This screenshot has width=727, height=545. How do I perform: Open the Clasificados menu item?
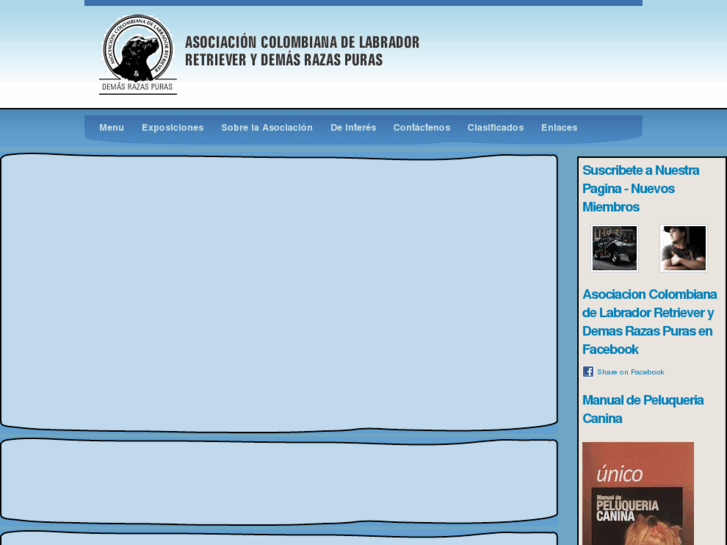(x=495, y=128)
